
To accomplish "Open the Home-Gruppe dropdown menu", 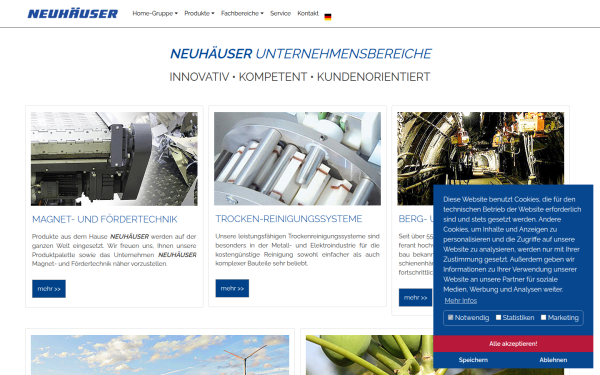I will [x=155, y=13].
